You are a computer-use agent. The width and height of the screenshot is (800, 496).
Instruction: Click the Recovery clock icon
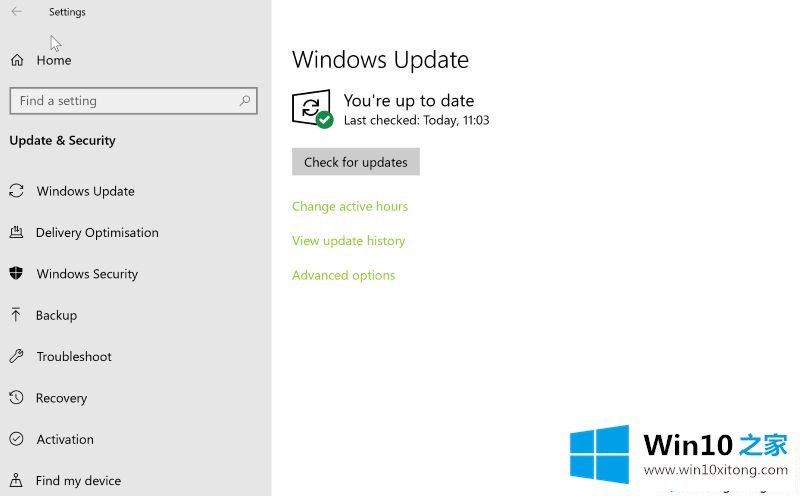[x=16, y=398]
